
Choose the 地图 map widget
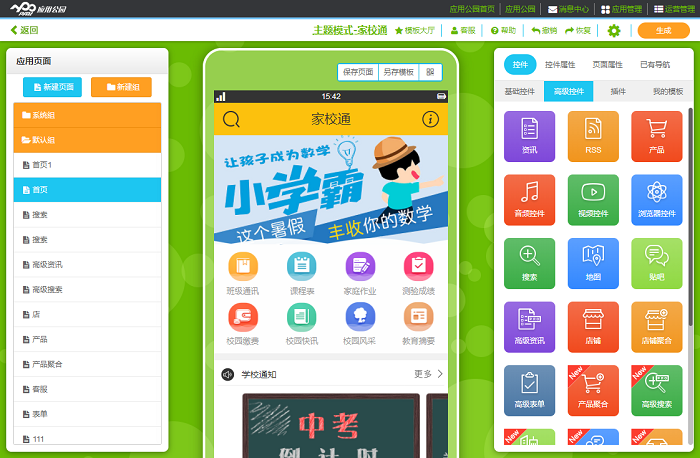click(593, 263)
